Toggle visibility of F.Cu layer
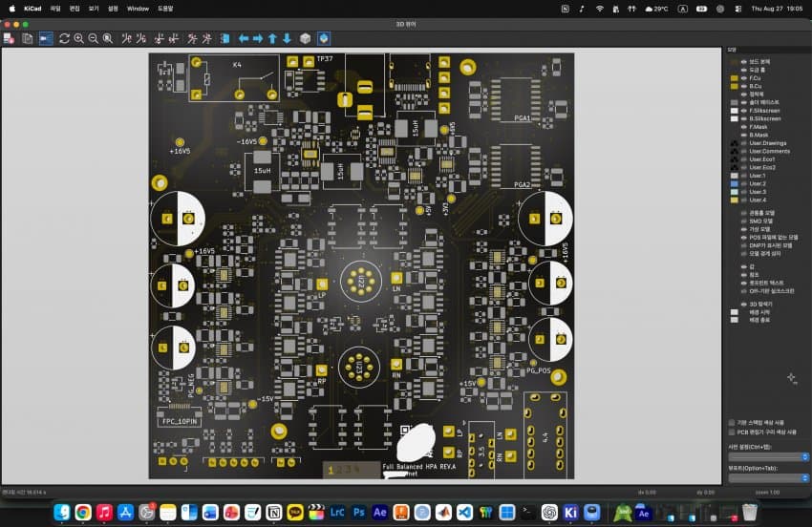The height and width of the screenshot is (527, 812). click(x=743, y=78)
